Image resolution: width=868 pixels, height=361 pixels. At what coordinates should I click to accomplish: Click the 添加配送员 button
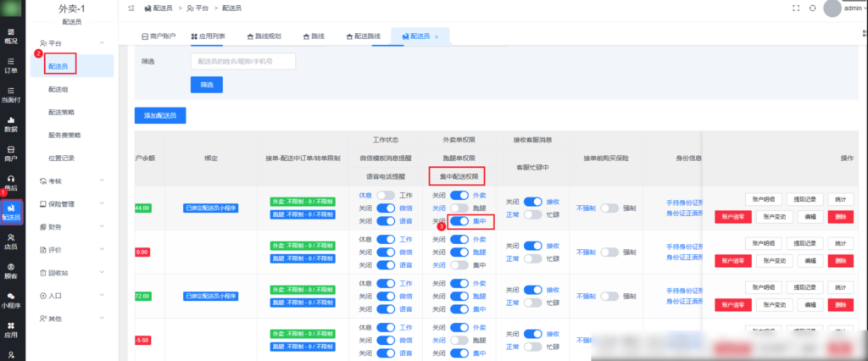[160, 115]
